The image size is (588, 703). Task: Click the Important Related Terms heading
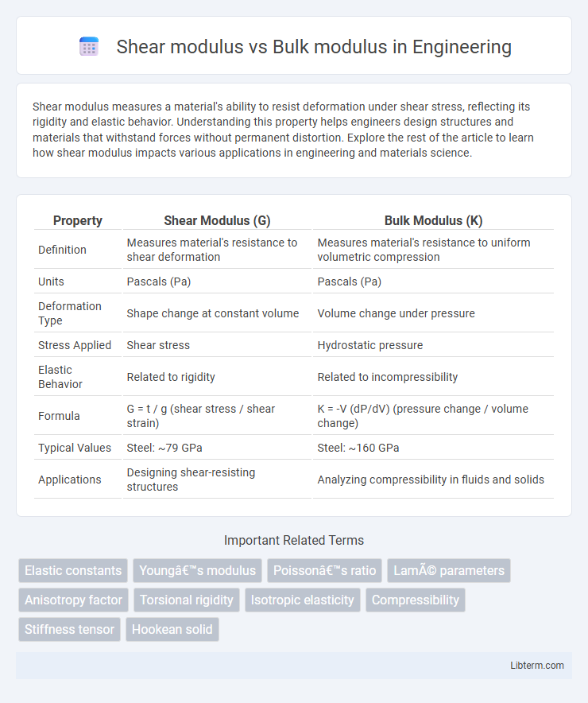pyautogui.click(x=294, y=540)
